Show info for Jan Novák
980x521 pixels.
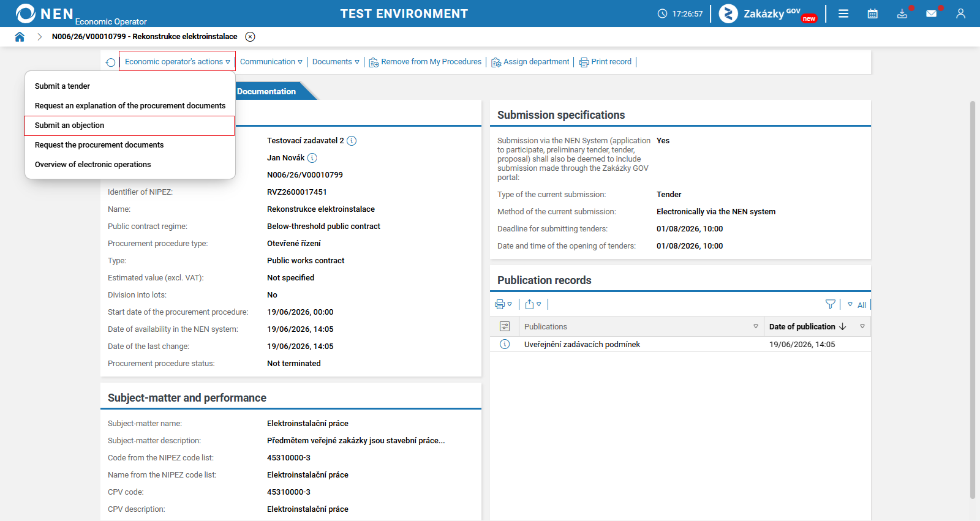click(x=312, y=158)
